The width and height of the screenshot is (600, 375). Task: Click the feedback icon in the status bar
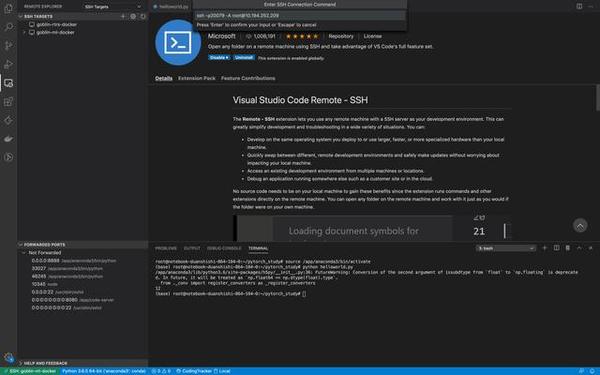point(581,371)
